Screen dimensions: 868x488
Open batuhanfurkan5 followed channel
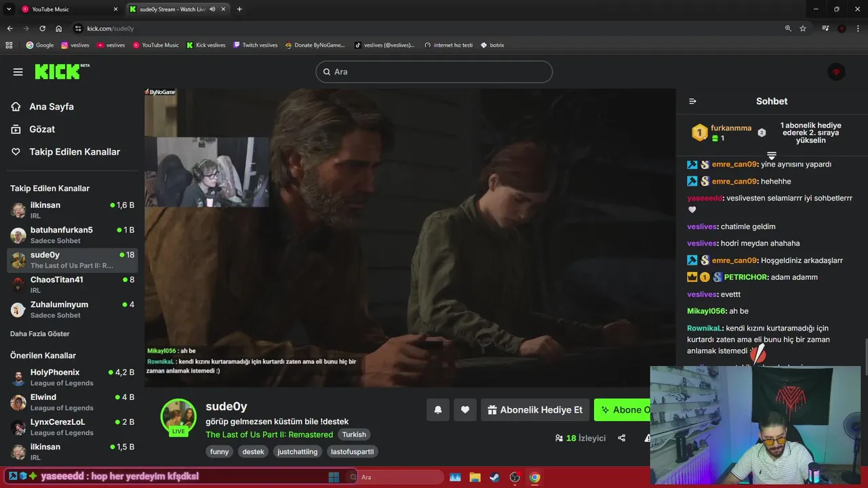click(72, 235)
